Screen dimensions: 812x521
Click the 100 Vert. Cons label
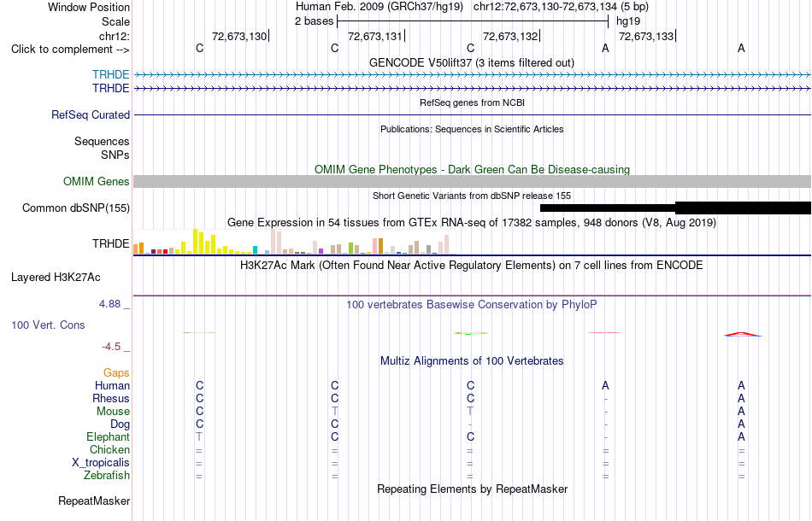(48, 325)
